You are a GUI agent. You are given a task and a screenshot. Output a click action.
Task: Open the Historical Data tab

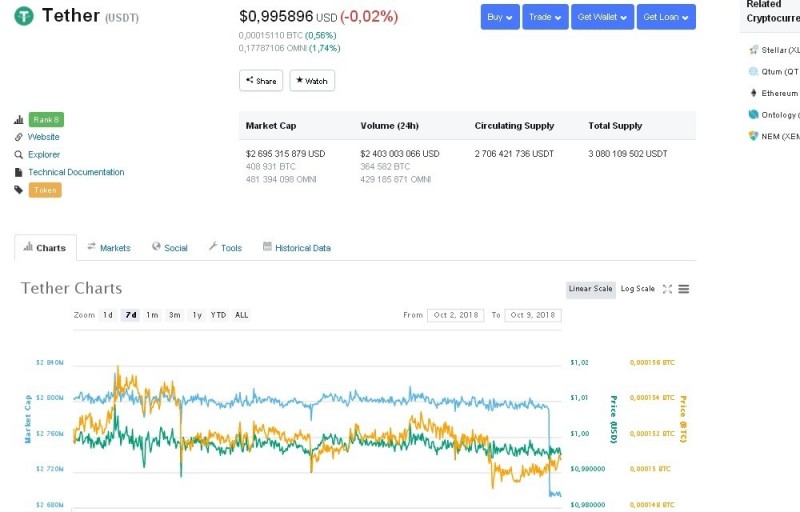(296, 248)
